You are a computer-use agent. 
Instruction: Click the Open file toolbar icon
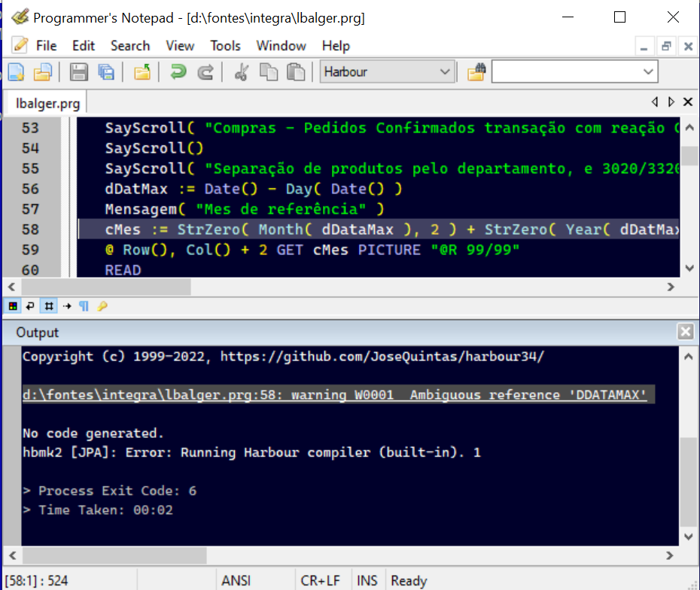[43, 71]
